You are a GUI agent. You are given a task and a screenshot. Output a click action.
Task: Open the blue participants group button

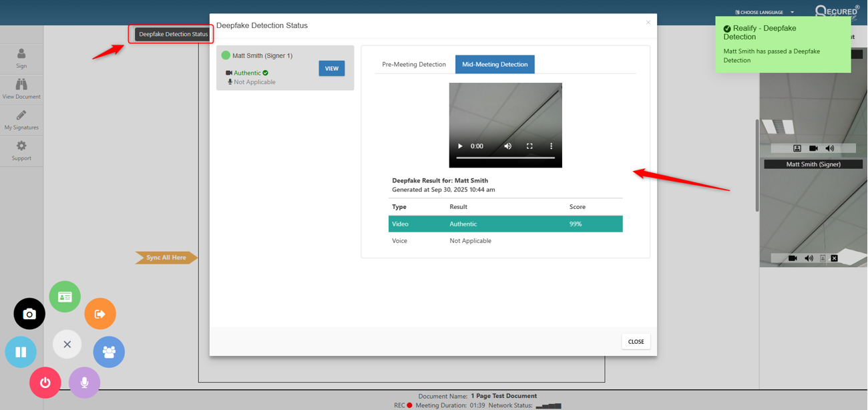109,351
